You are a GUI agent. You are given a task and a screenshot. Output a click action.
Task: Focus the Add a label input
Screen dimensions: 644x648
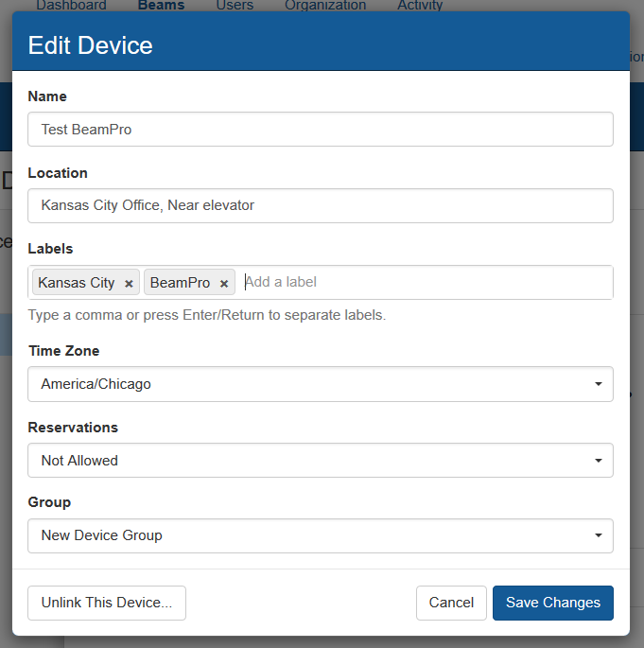point(426,282)
